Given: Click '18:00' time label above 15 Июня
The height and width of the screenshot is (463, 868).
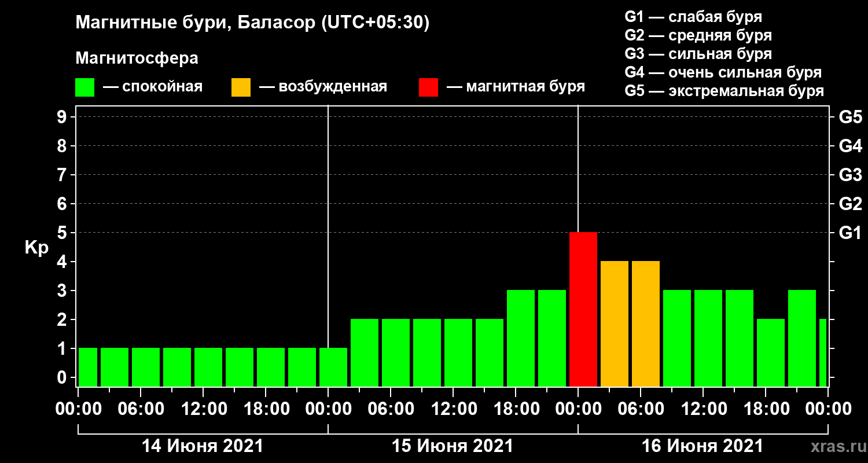Looking at the screenshot, I should pos(516,409).
